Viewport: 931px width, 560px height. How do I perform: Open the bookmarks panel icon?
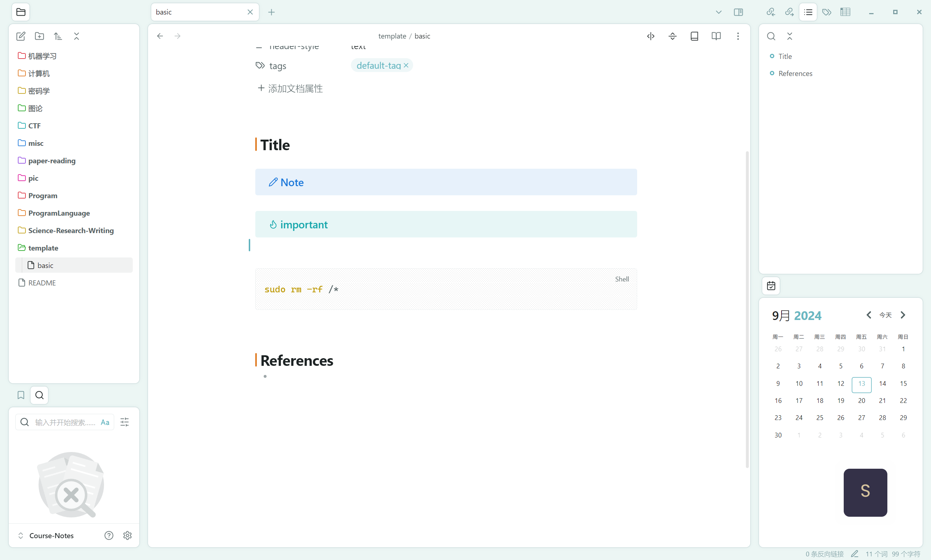(x=21, y=395)
